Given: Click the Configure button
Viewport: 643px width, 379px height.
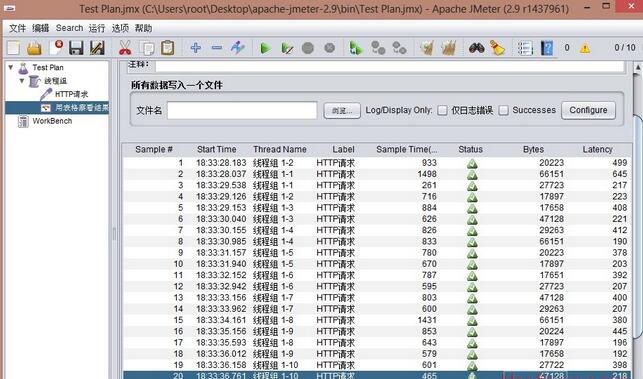Looking at the screenshot, I should click(588, 110).
